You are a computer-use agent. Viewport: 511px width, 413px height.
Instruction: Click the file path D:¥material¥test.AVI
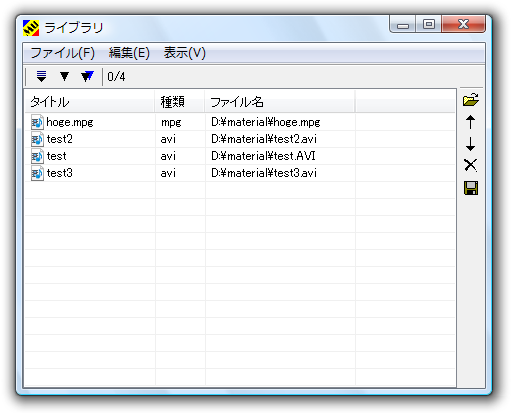pos(263,156)
